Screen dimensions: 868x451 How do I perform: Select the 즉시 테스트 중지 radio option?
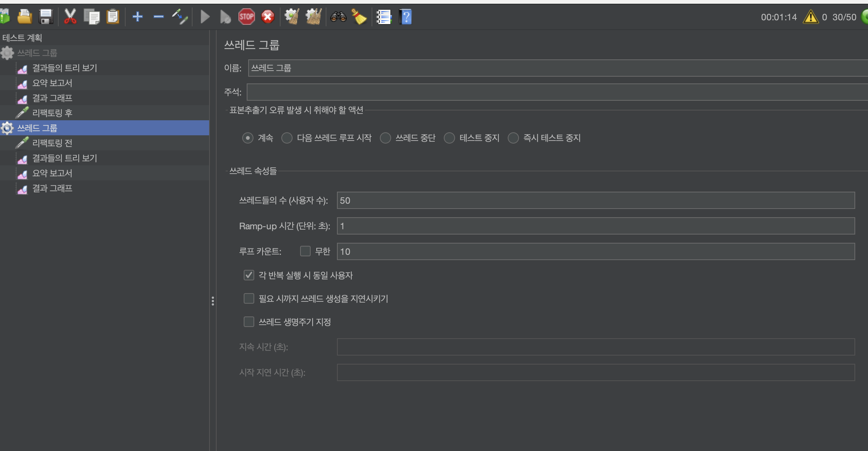coord(513,138)
